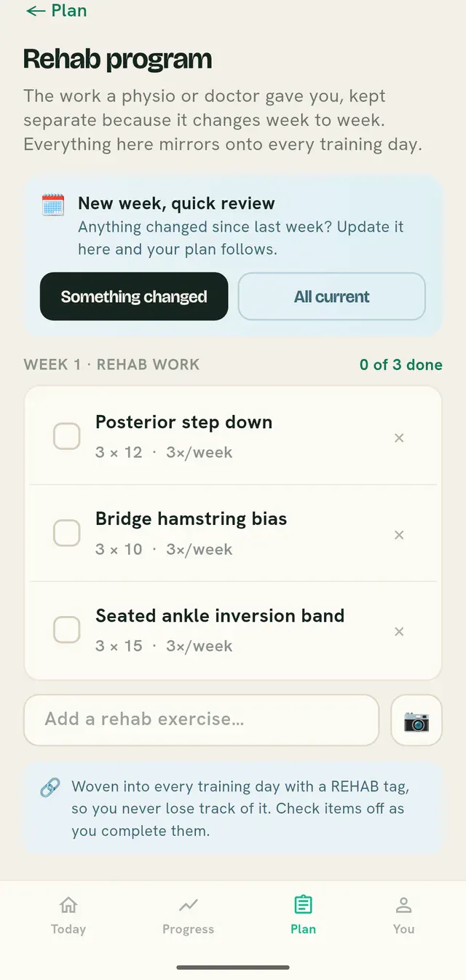Go to the You profile tab
Screen dimensions: 466x980
point(403,915)
